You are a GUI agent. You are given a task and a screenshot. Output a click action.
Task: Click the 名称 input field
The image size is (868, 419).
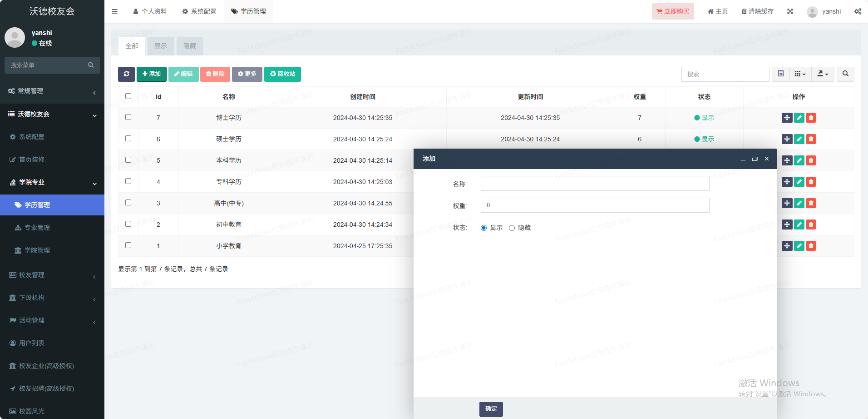coord(595,184)
